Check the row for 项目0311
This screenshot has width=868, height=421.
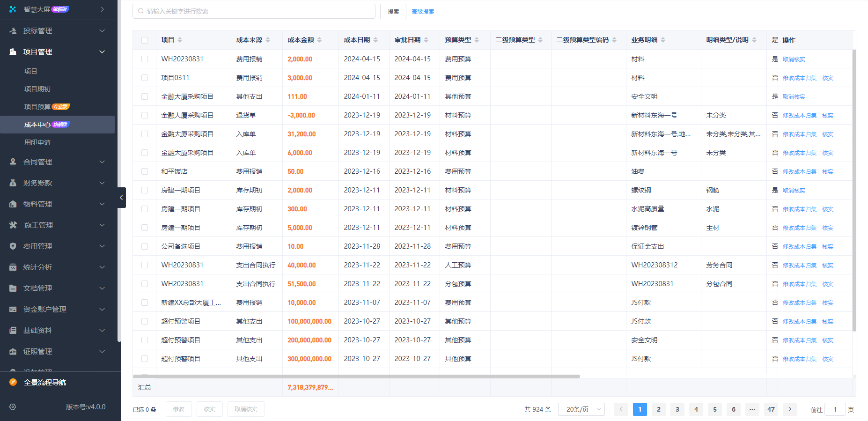pyautogui.click(x=145, y=78)
